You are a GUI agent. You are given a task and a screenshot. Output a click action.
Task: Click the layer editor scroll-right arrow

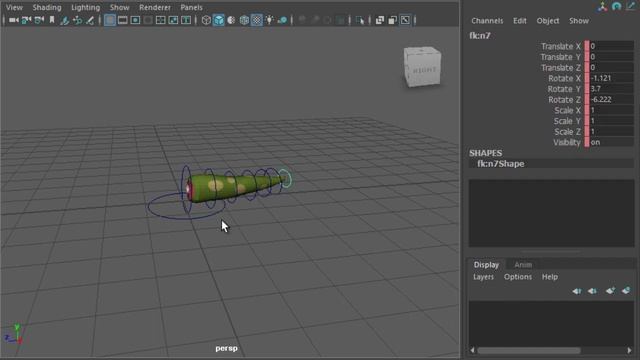[629, 350]
